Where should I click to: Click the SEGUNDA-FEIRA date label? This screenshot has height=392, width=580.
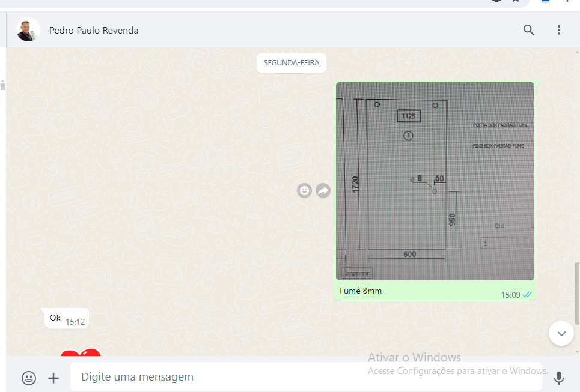click(x=291, y=63)
